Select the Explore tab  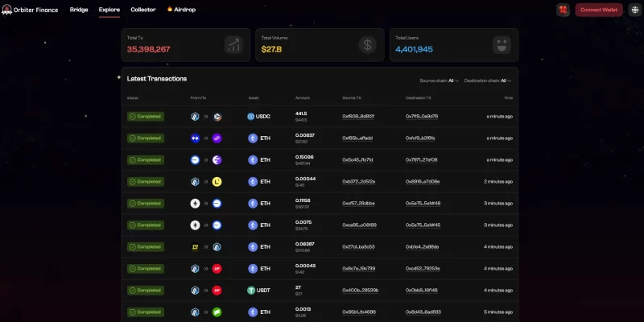pyautogui.click(x=109, y=10)
